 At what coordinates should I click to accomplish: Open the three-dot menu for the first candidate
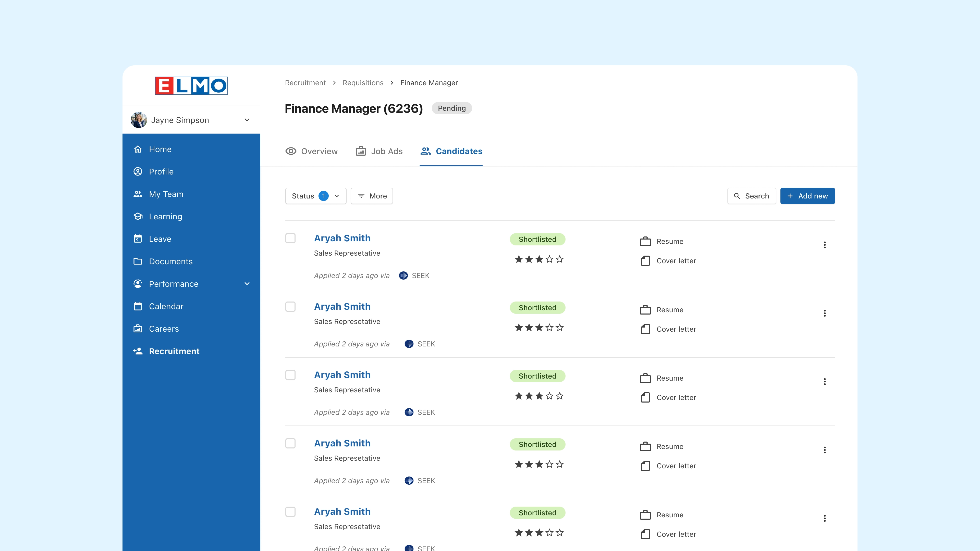tap(825, 245)
